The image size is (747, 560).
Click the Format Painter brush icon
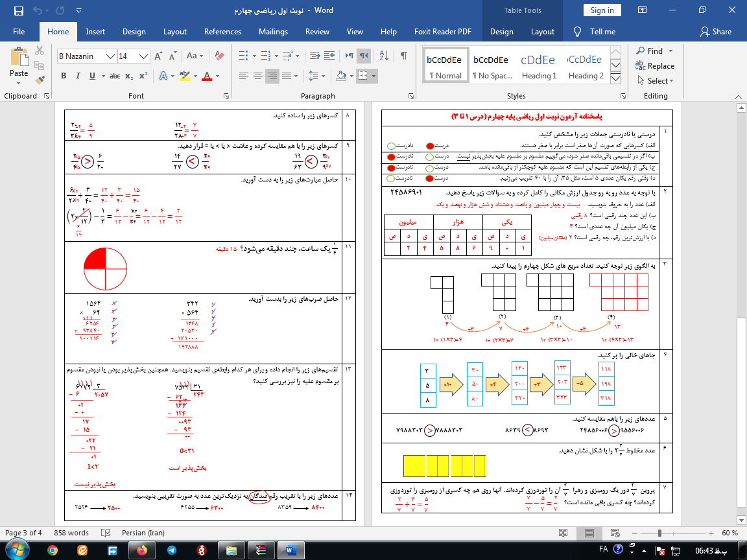40,80
